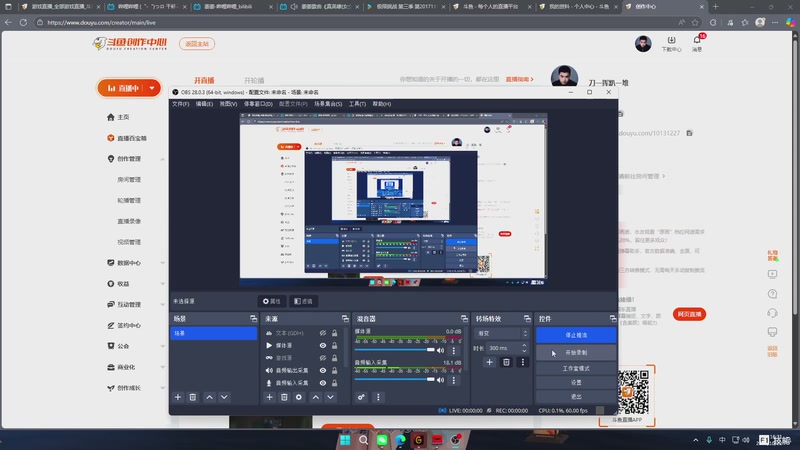
Task: Hide the 媒体源 source via eye icon
Action: [323, 345]
